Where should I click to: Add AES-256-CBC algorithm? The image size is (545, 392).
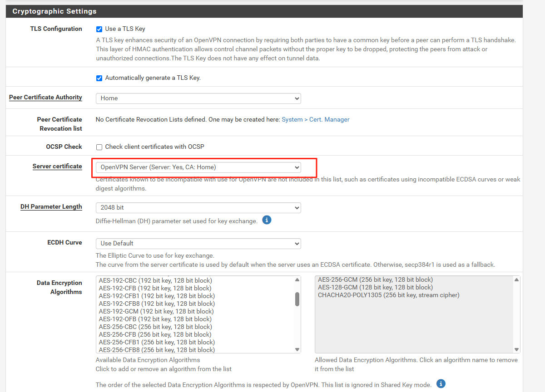point(155,327)
